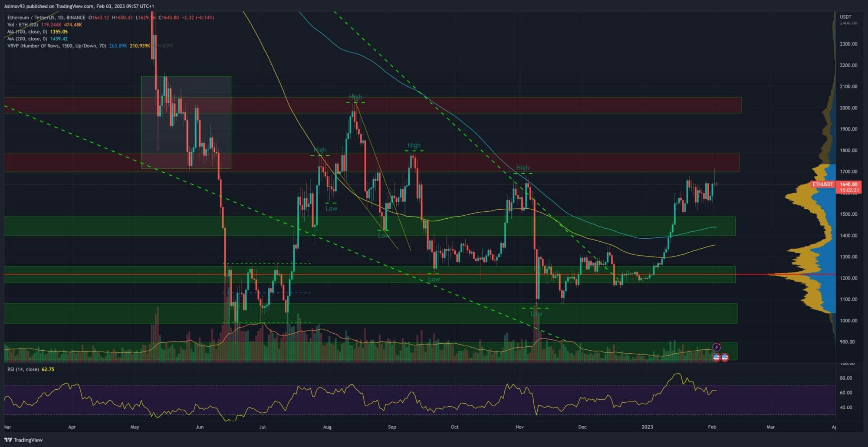Click the Low label under the November bottom
Screen dimensions: 868x447
pyautogui.click(x=536, y=313)
